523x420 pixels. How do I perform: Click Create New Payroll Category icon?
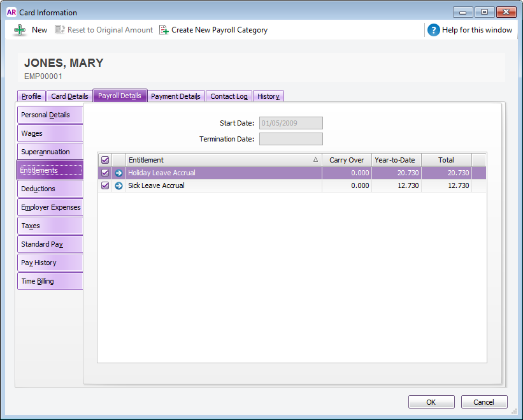coord(164,30)
